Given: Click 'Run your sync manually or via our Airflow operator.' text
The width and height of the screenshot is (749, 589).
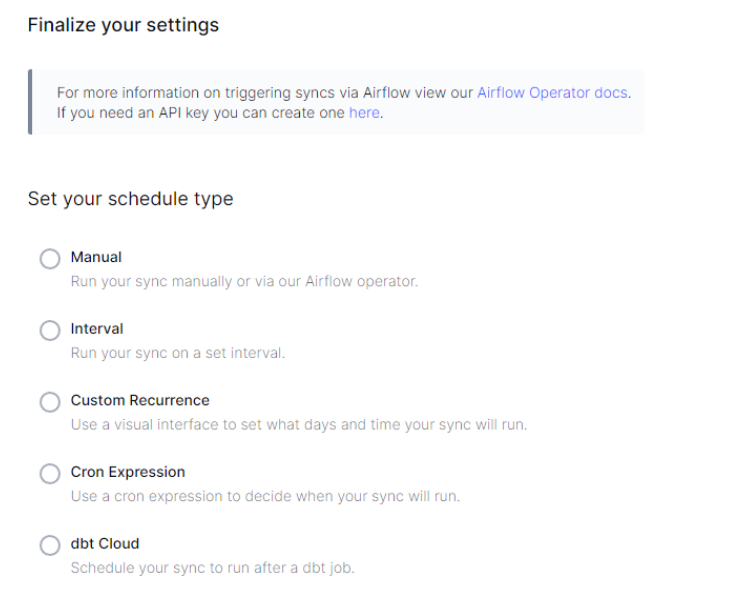Looking at the screenshot, I should point(244,281).
